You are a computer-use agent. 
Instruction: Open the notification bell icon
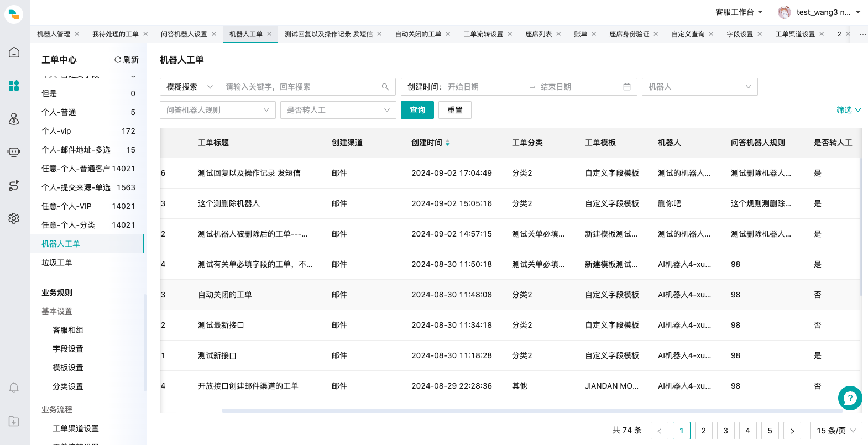pos(14,388)
